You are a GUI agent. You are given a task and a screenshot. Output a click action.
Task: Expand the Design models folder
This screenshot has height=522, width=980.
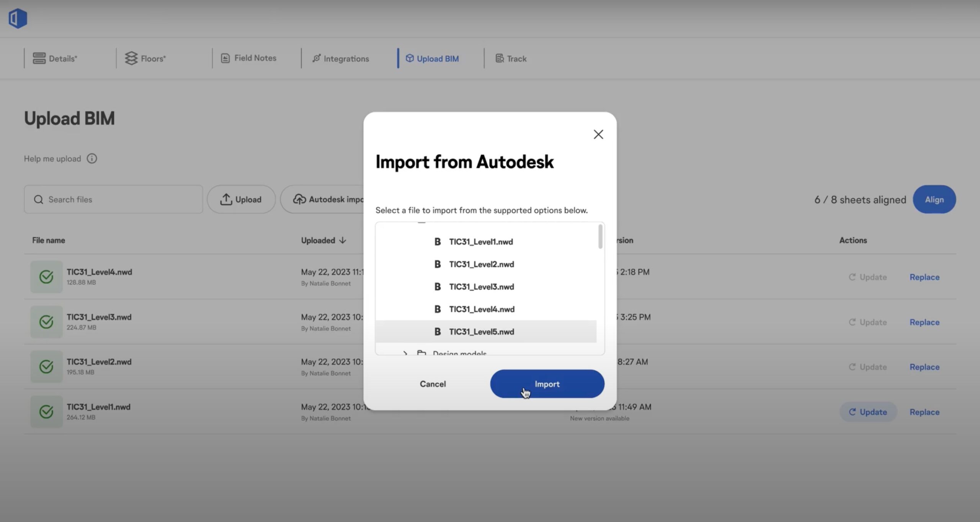tap(405, 353)
